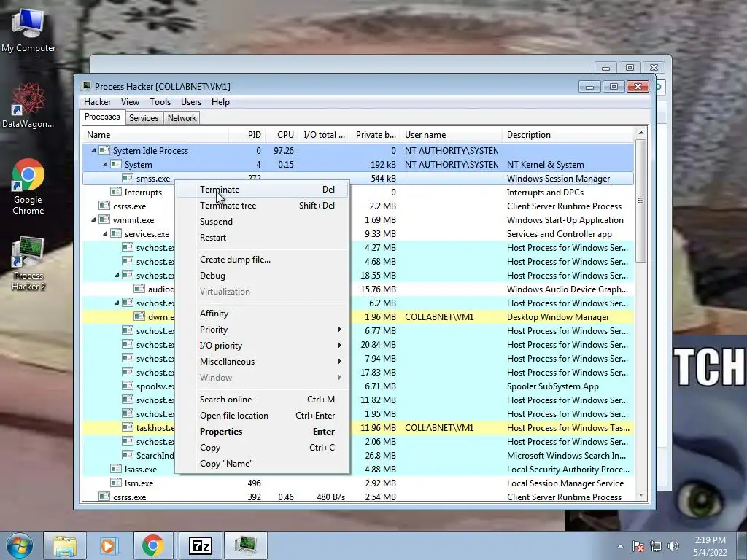The height and width of the screenshot is (560, 747).
Task: Select Restart from the context menu
Action: click(263, 237)
